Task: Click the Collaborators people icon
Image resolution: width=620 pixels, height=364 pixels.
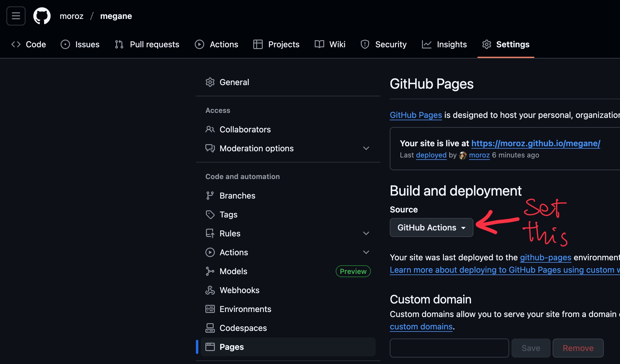Action: pyautogui.click(x=210, y=129)
